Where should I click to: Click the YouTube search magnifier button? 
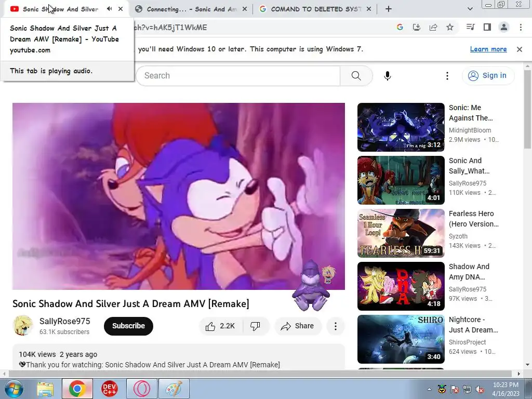(356, 76)
